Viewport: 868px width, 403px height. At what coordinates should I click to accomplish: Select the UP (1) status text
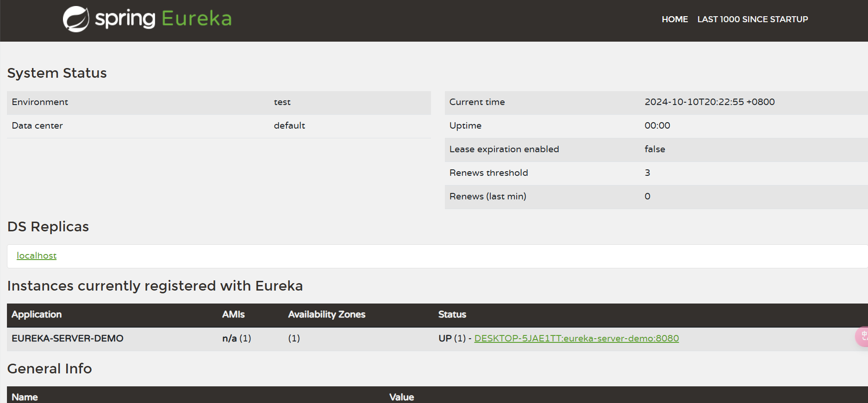(452, 339)
